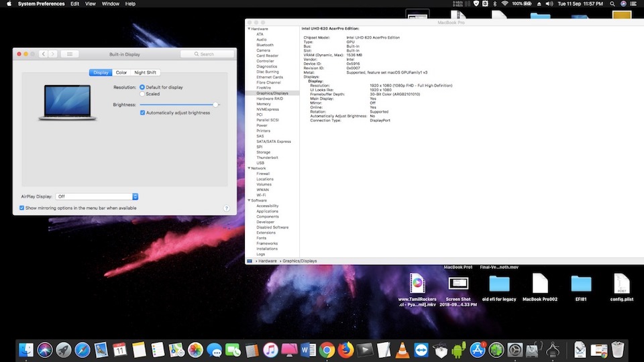The image size is (644, 362).
Task: Launch Safari from the dock
Action: (x=83, y=349)
